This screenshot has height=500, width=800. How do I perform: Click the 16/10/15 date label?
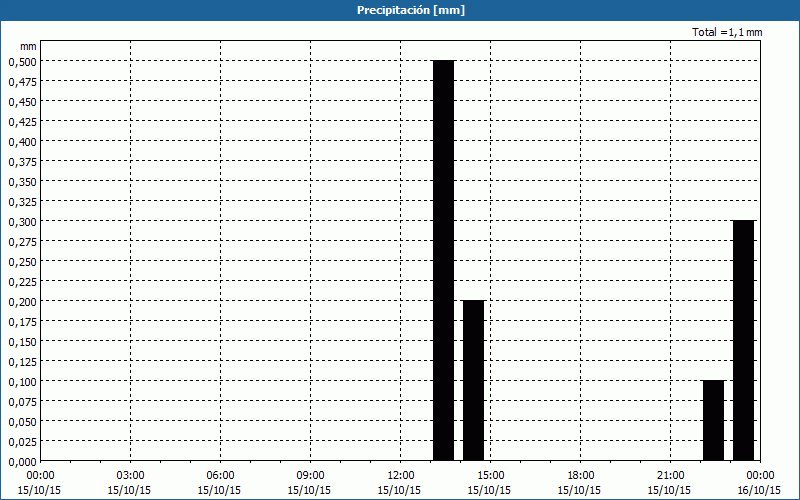(759, 490)
